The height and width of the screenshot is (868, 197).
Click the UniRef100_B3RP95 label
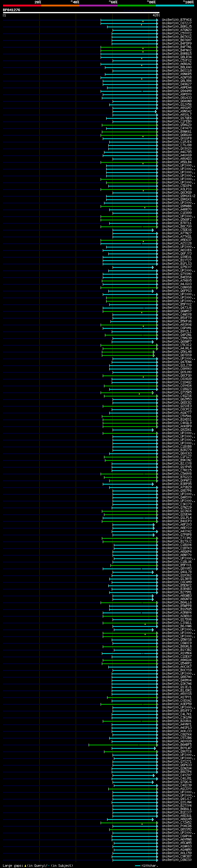pyautogui.click(x=177, y=484)
